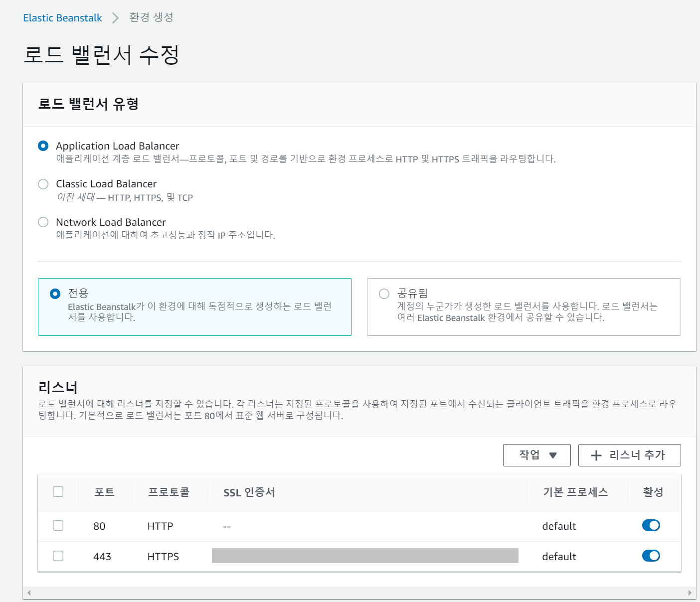Open the Elastic Beanstalk breadcrumb link
This screenshot has width=700, height=602.
(62, 18)
